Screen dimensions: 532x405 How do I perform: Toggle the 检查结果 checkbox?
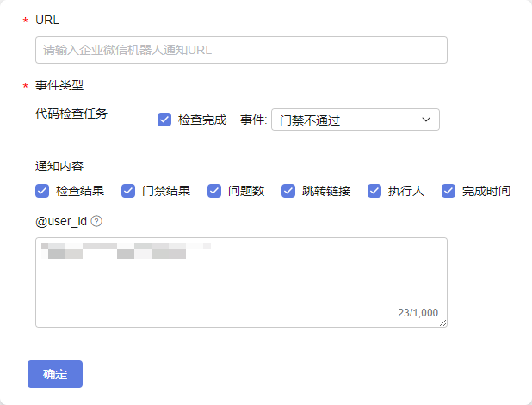pyautogui.click(x=42, y=191)
